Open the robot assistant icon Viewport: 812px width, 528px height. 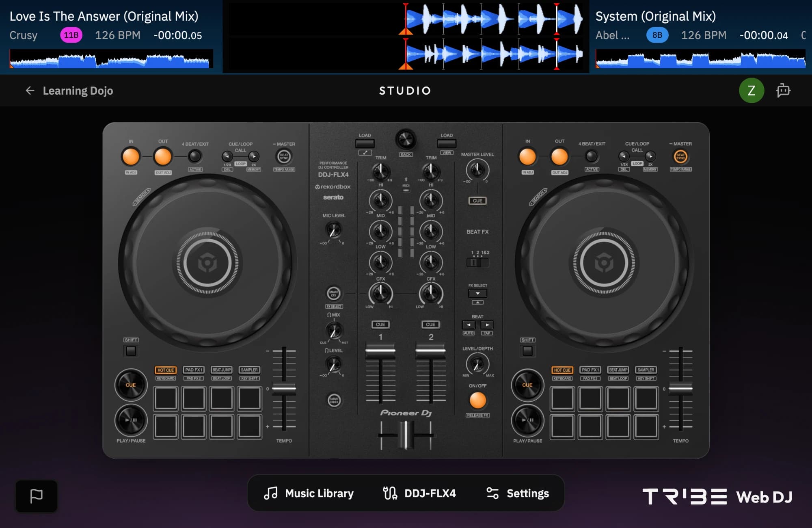[x=783, y=91]
